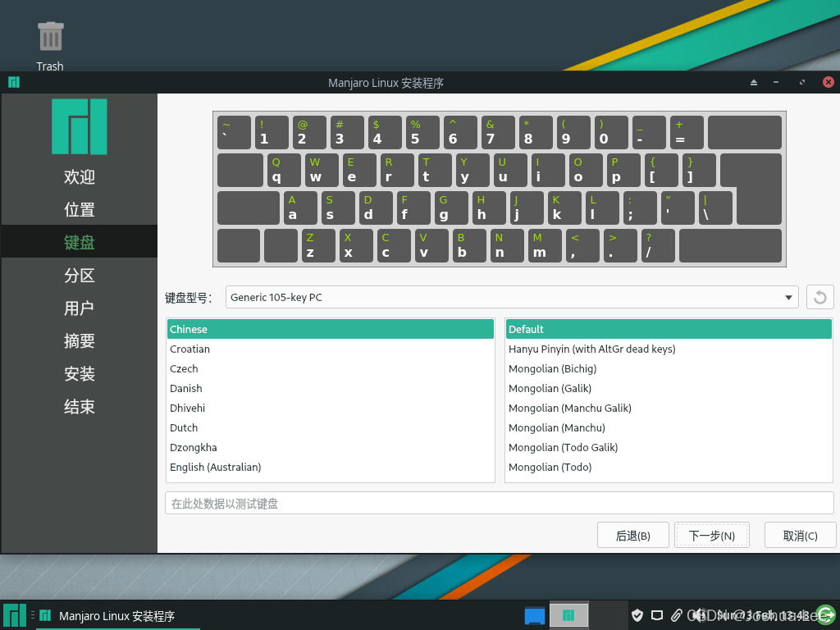Choose the Mongolian (Bichig) variant
Screen dimensions: 840x630
click(669, 368)
